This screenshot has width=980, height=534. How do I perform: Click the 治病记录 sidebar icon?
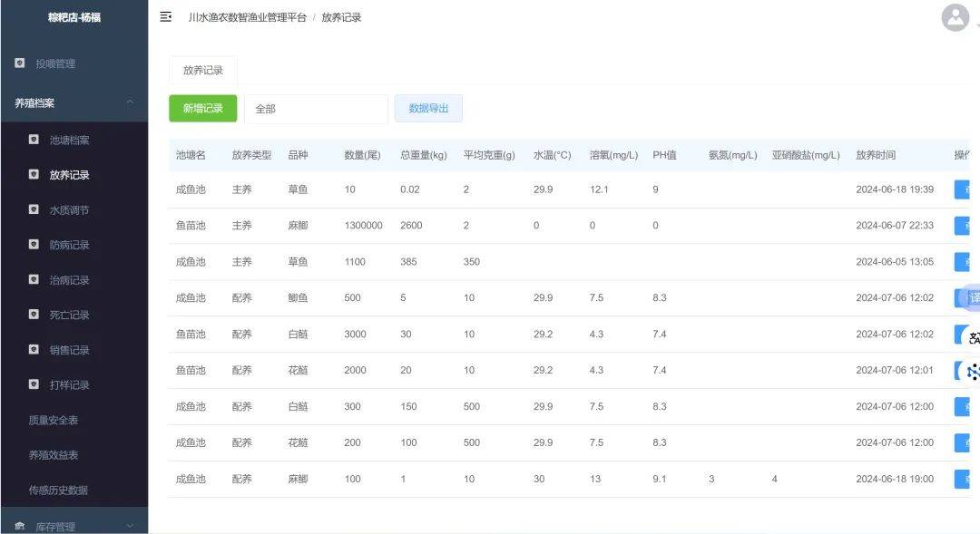click(x=34, y=280)
